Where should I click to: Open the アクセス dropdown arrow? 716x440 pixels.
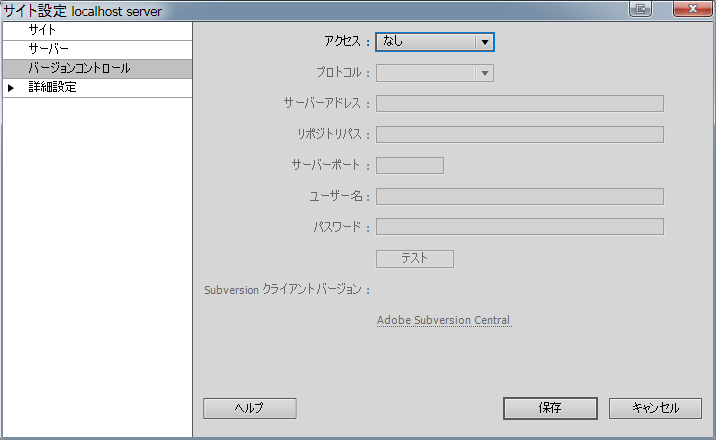(484, 42)
